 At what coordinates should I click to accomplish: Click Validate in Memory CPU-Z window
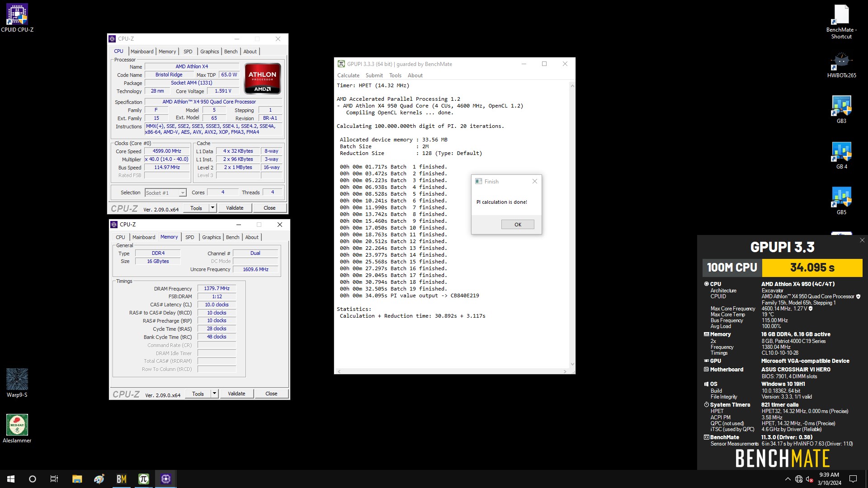pyautogui.click(x=236, y=394)
